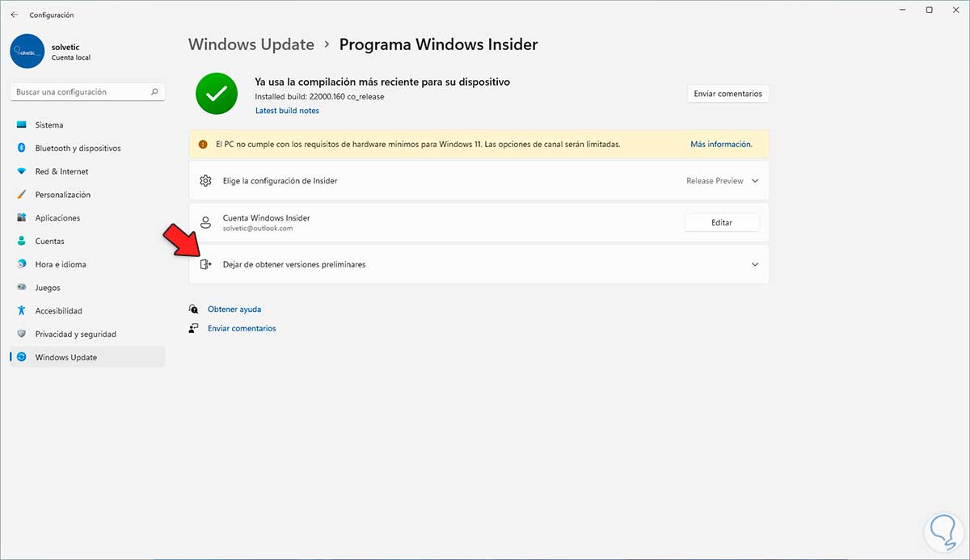Click the Juegos controller icon
This screenshot has width=970, height=560.
21,288
